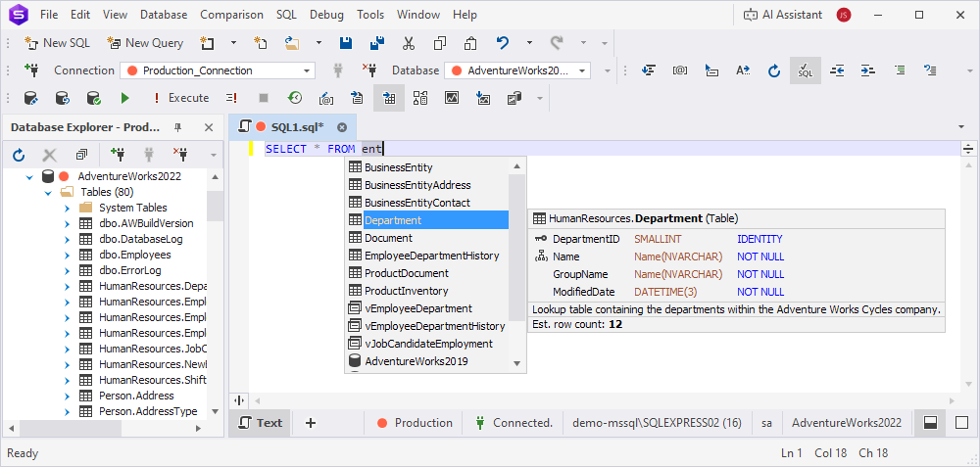This screenshot has height=467, width=980.
Task: Click the green Run play icon
Action: tap(124, 98)
